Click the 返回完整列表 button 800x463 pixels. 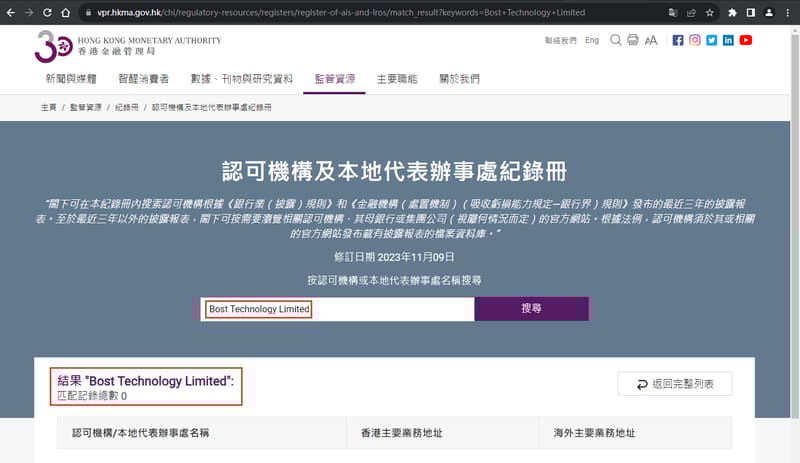click(674, 384)
